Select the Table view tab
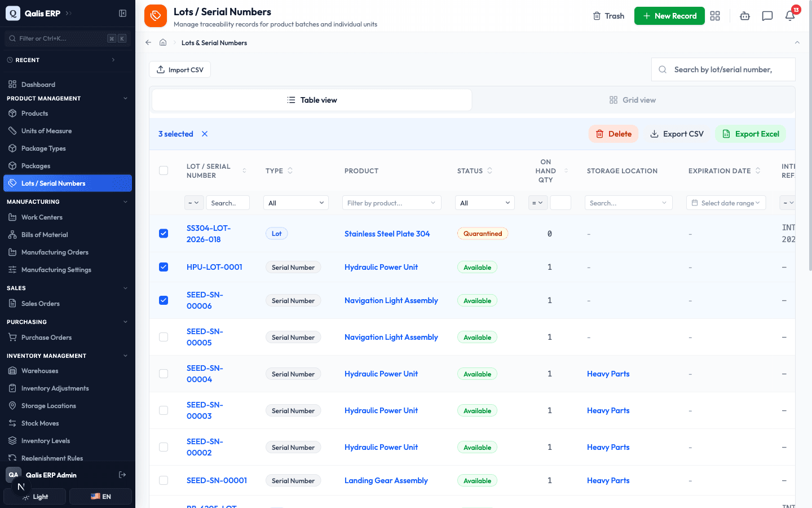This screenshot has width=812, height=508. pos(312,100)
